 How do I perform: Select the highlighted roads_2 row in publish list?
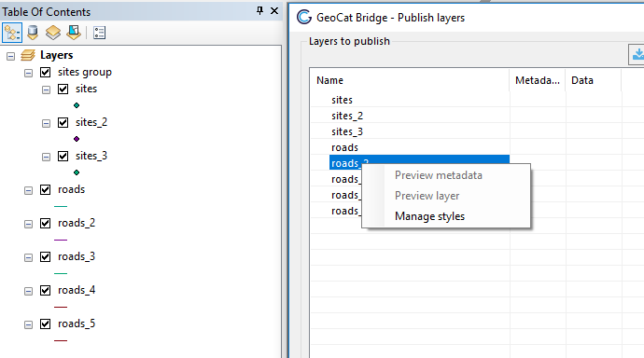coord(419,162)
